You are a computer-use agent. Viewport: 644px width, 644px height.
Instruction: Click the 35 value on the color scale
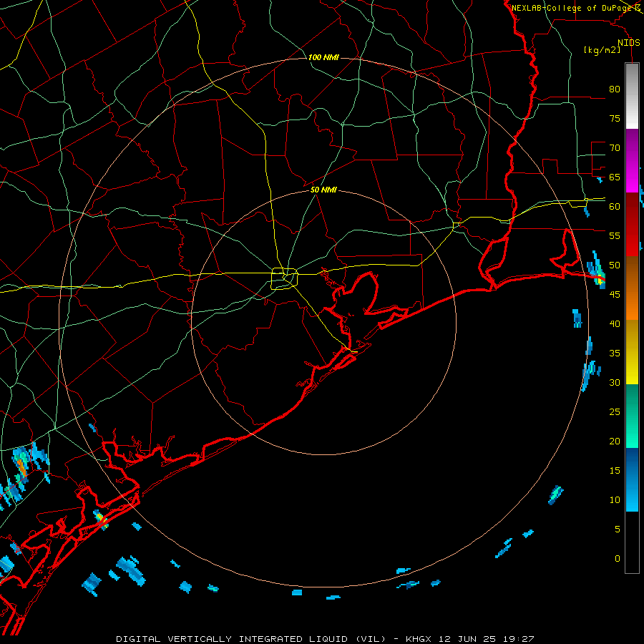615,353
